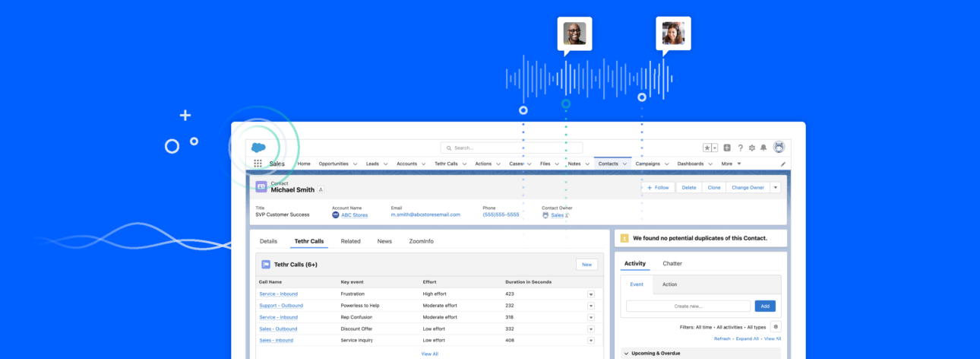Switch to the Related tab
Screen dimensions: 980x359
pyautogui.click(x=350, y=241)
